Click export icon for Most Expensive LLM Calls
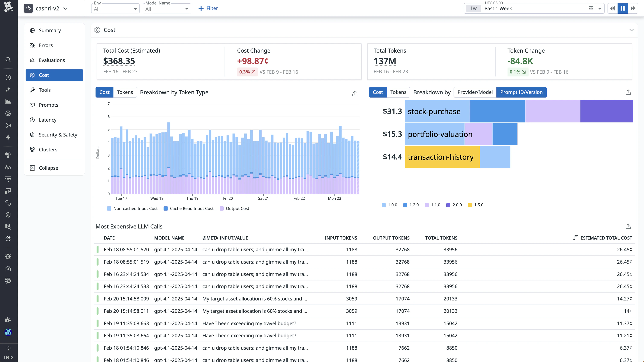Viewport: 644px width, 362px height. tap(628, 226)
